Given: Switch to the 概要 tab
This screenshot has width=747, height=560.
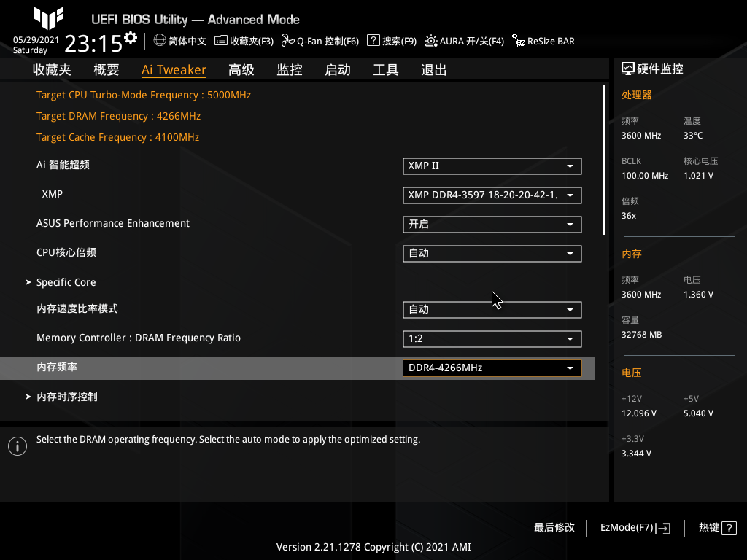Looking at the screenshot, I should point(107,70).
